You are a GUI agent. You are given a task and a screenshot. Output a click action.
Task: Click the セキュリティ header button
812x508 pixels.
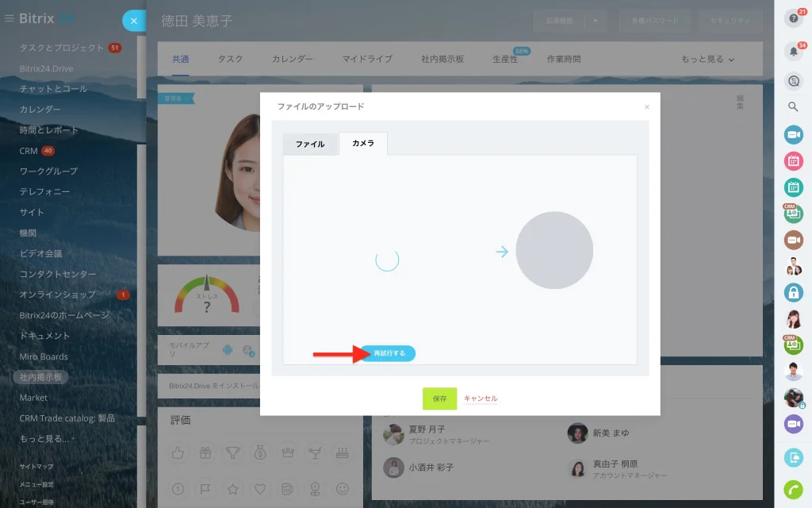click(730, 21)
